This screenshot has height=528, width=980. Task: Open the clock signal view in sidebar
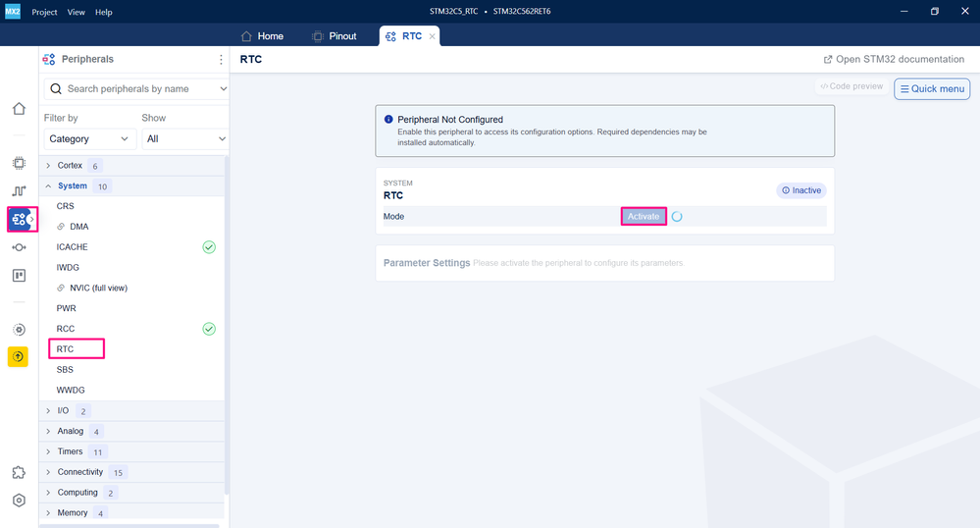[19, 190]
